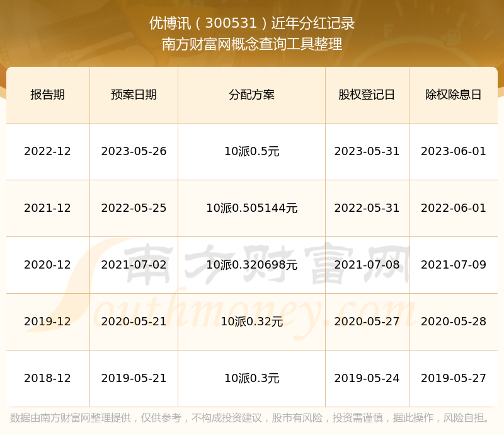Click report period cell 2022-12
Viewport: 504px width, 435px height.
tap(48, 151)
